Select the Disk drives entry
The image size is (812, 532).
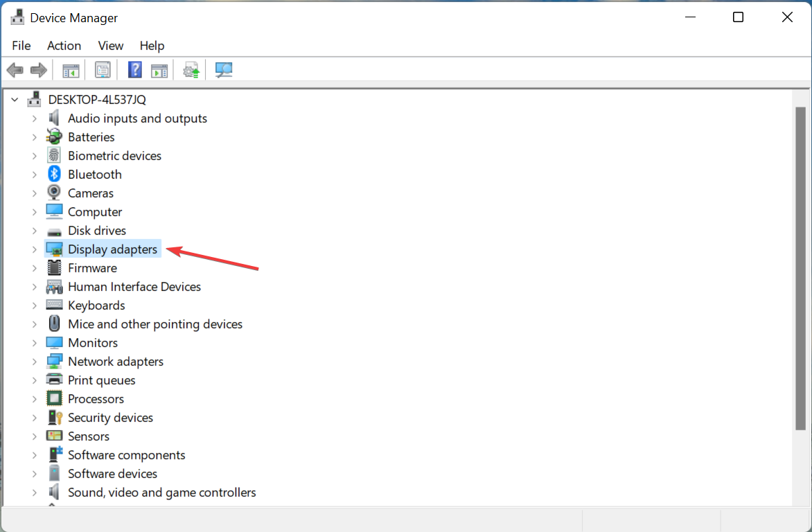click(x=97, y=230)
